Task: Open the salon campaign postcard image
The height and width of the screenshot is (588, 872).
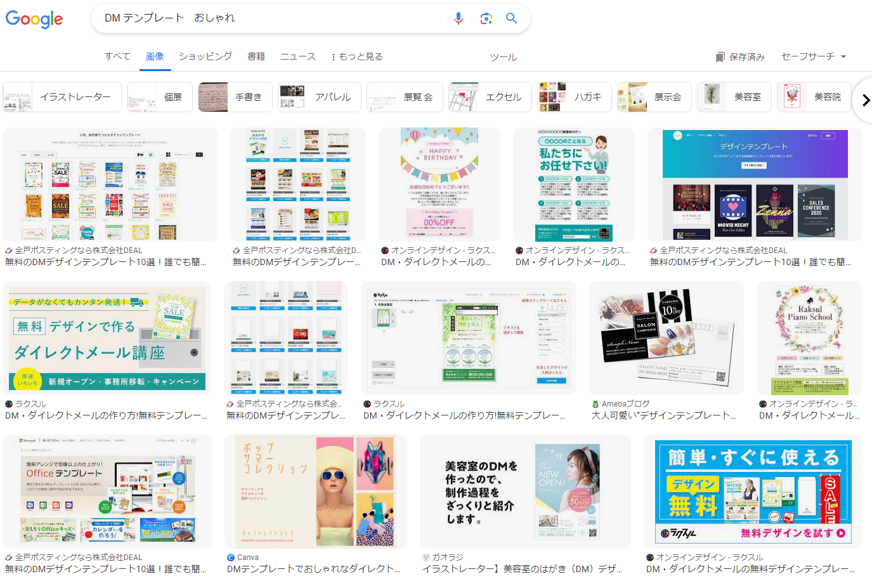Action: tap(667, 338)
